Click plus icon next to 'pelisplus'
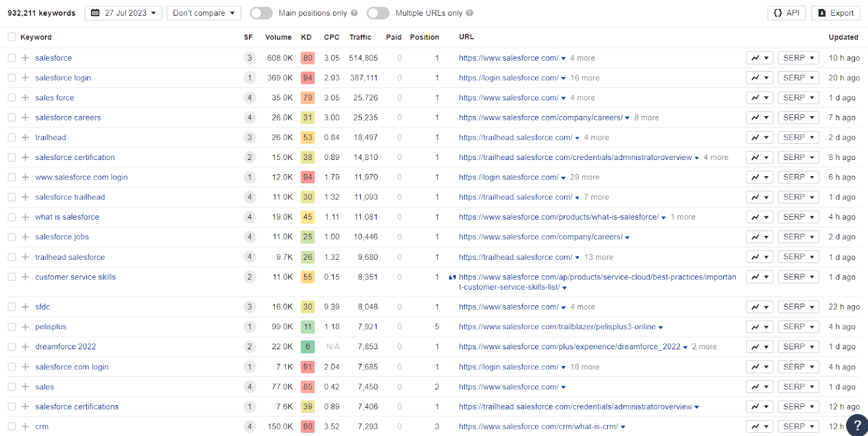This screenshot has height=436, width=868. [x=25, y=327]
